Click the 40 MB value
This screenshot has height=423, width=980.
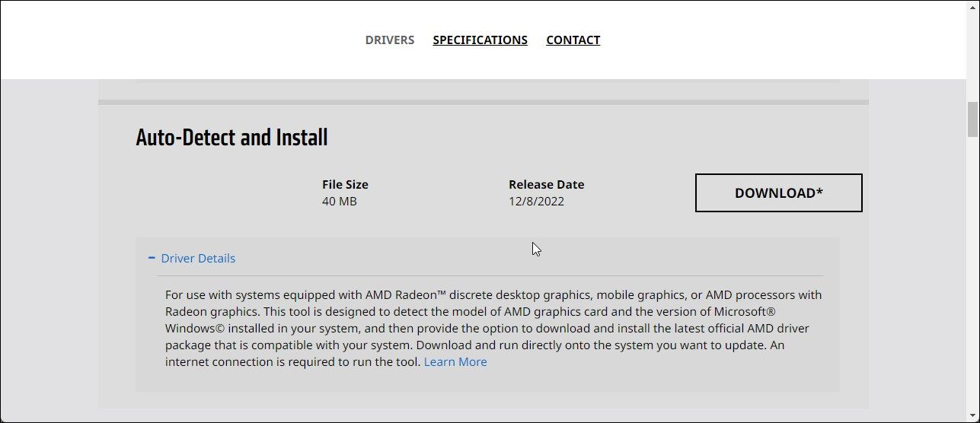340,202
